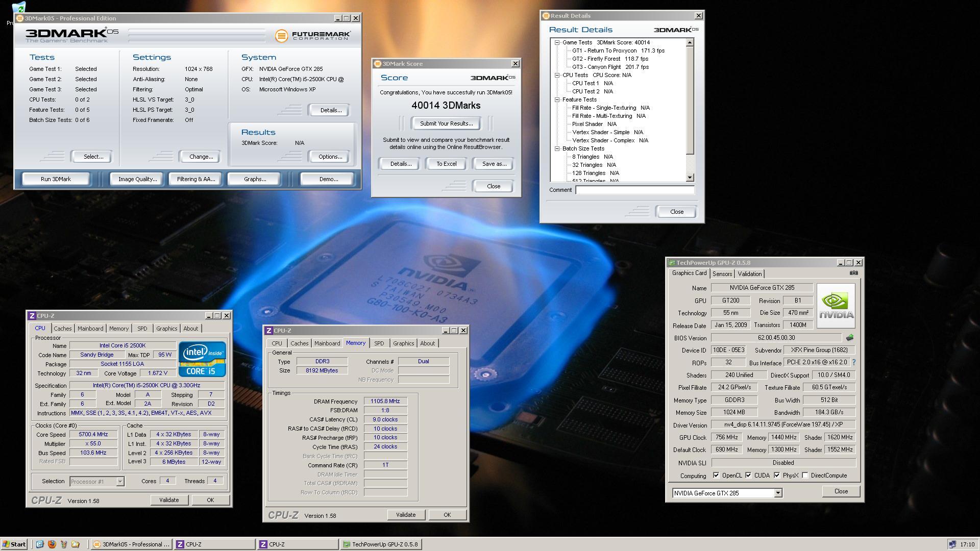
Task: Click Change button under Settings
Action: point(201,157)
